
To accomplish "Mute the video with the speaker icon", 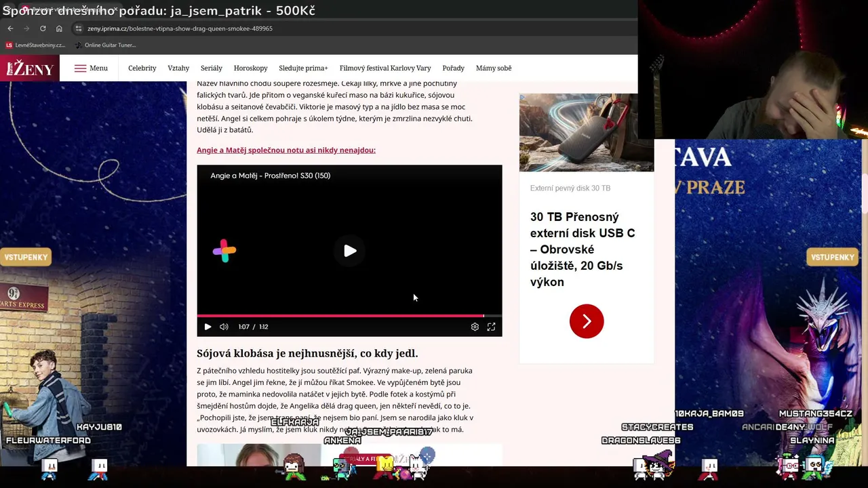I will tap(224, 327).
